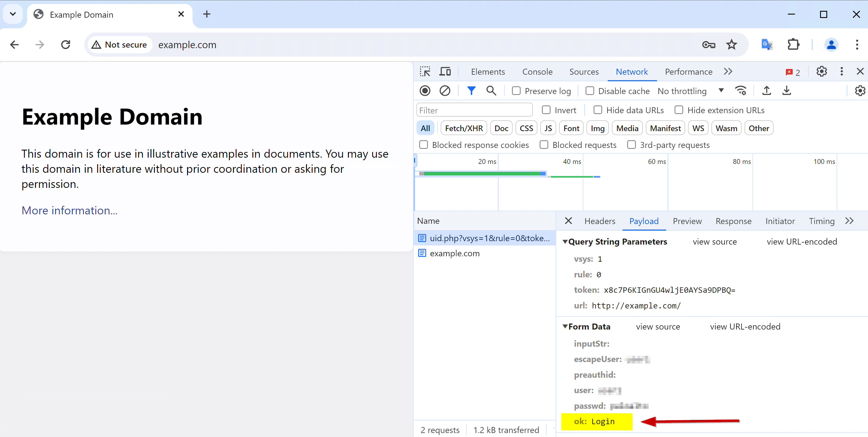Click the inspect element picker icon
This screenshot has height=437, width=868.
coord(425,72)
